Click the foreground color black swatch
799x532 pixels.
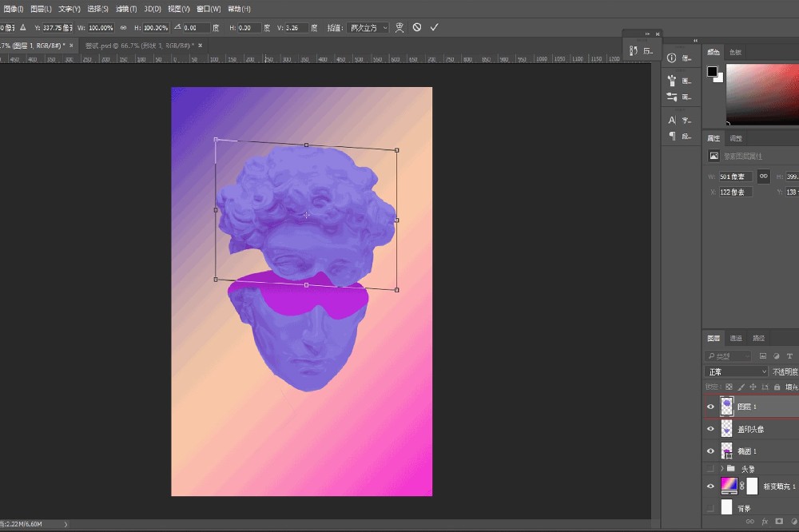(712, 71)
